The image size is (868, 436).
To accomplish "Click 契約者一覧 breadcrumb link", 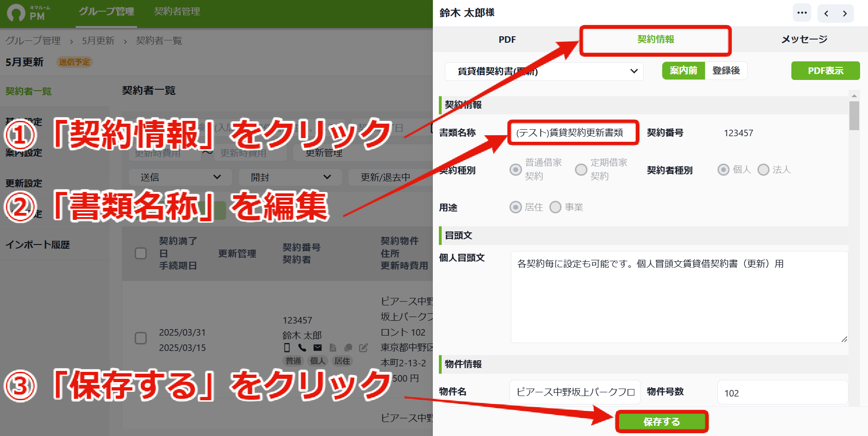I will (x=159, y=41).
